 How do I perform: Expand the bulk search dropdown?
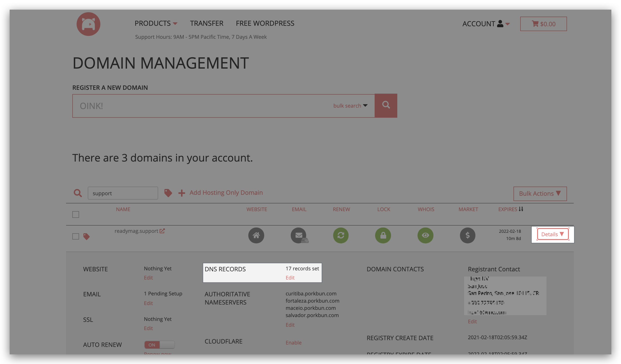point(351,106)
